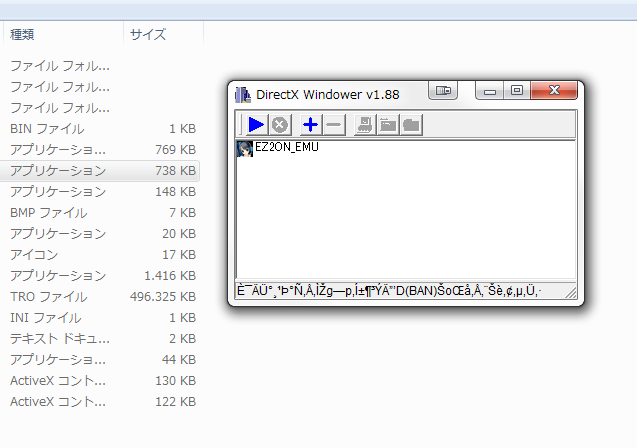Click the grey stop button in the Windower toolbar
Image resolution: width=637 pixels, height=448 pixels.
tap(280, 125)
